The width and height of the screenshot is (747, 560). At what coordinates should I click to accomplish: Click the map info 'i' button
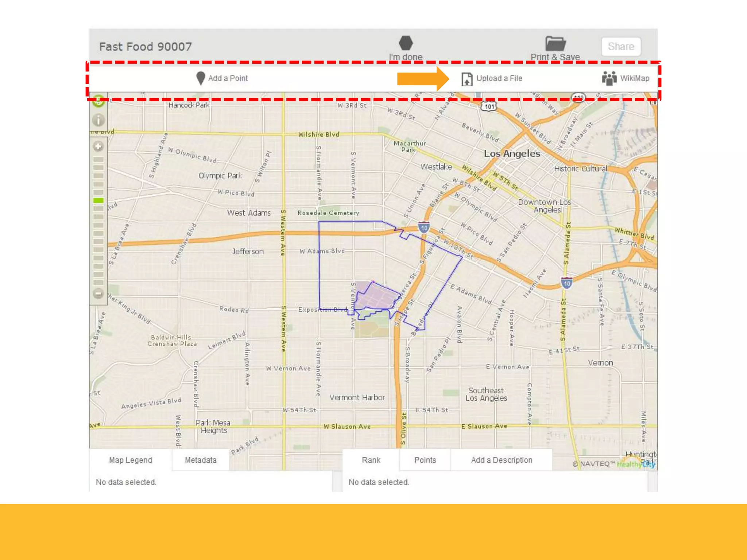[98, 120]
